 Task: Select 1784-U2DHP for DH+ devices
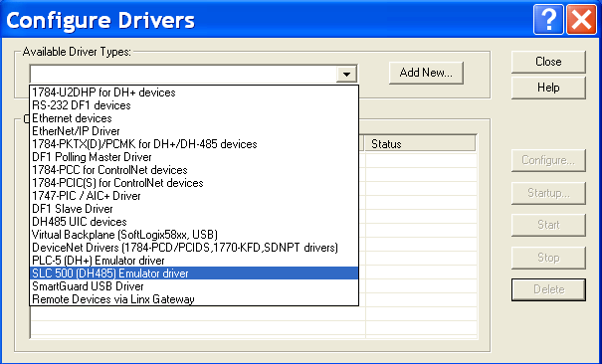(194, 92)
